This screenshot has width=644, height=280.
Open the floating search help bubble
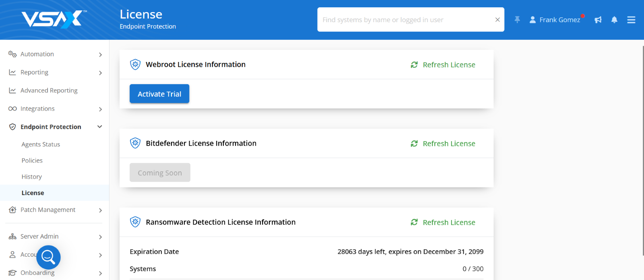[x=48, y=257]
